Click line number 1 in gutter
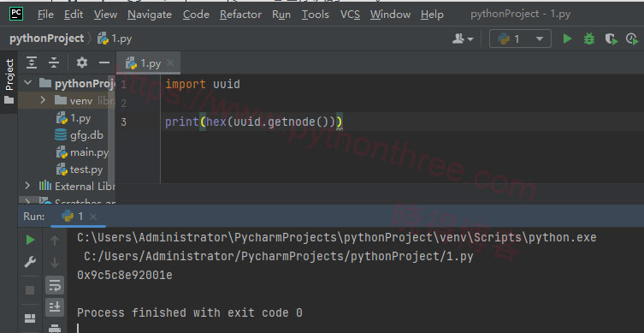The height and width of the screenshot is (333, 644). [124, 85]
